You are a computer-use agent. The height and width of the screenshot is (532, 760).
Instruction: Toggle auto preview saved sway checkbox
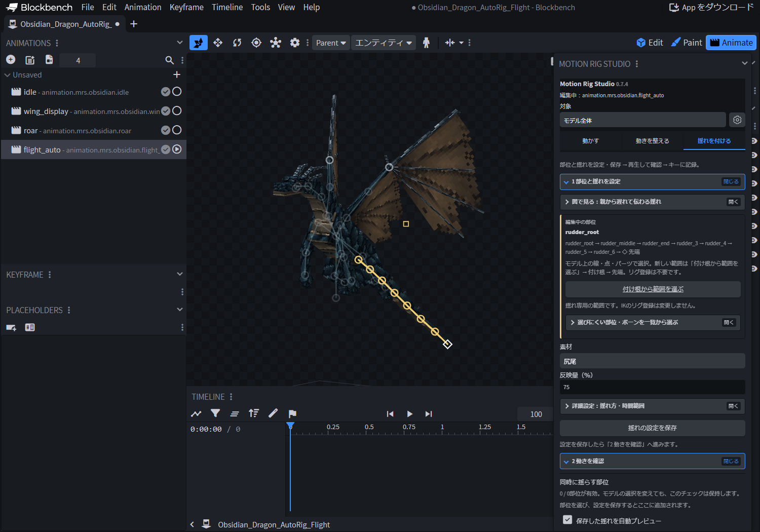(x=567, y=520)
